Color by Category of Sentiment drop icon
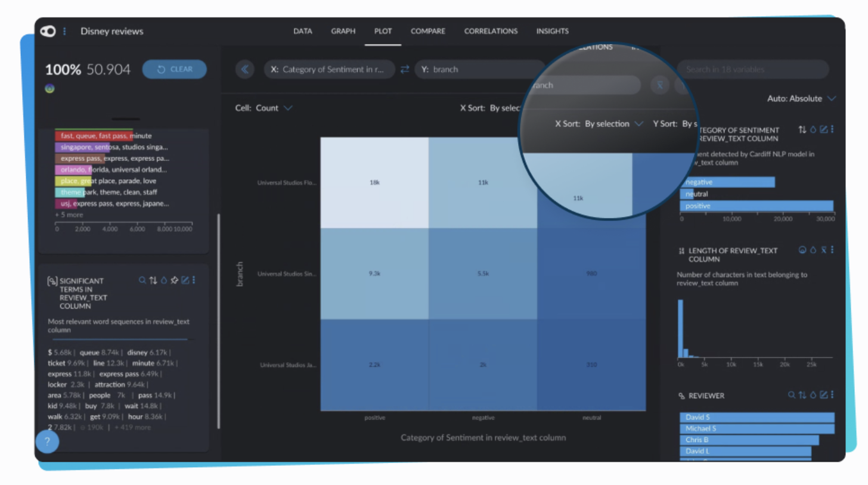The width and height of the screenshot is (868, 485). pos(813,129)
